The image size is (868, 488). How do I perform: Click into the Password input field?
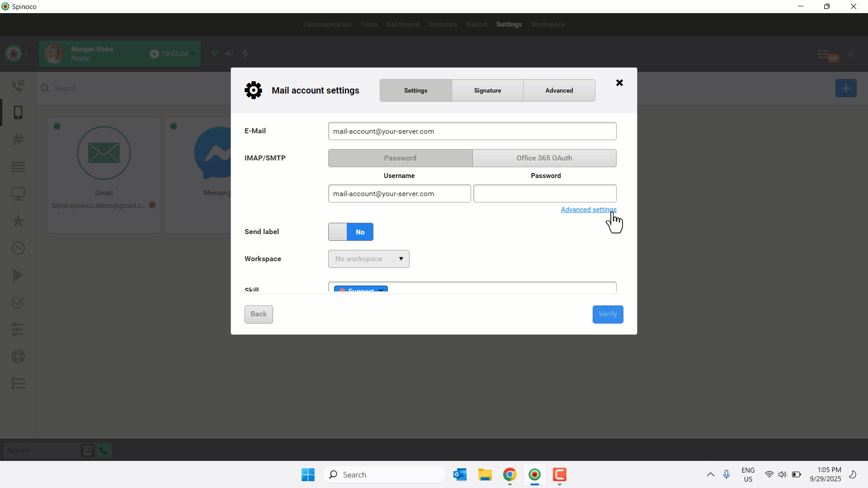(544, 193)
